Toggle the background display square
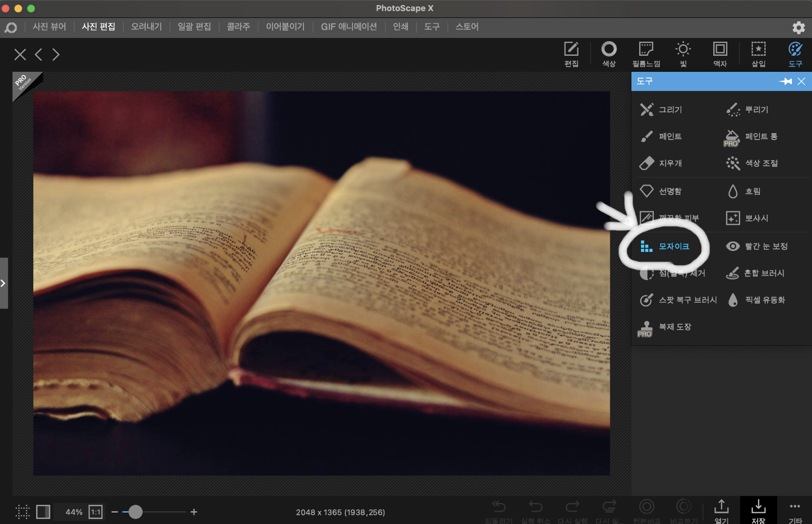This screenshot has width=812, height=524. (x=43, y=512)
